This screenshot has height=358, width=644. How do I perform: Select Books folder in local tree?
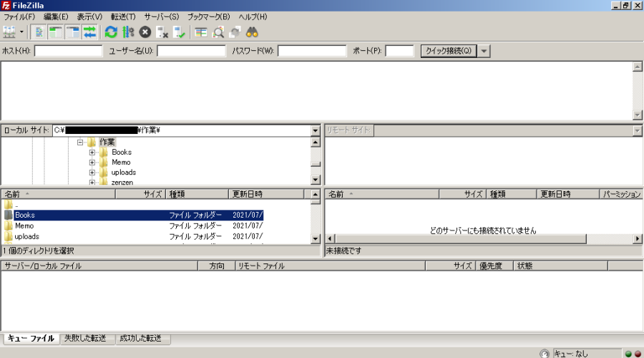point(122,152)
